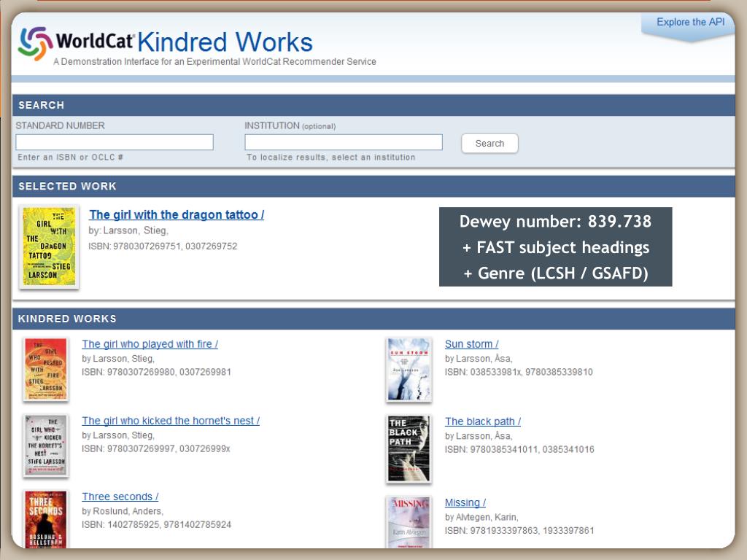Click the Missing book cover thumbnail
The image size is (747, 560).
click(409, 522)
